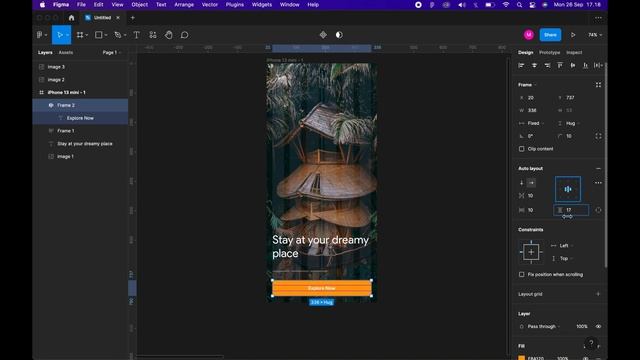Select the Rectangle shape tool

98,35
